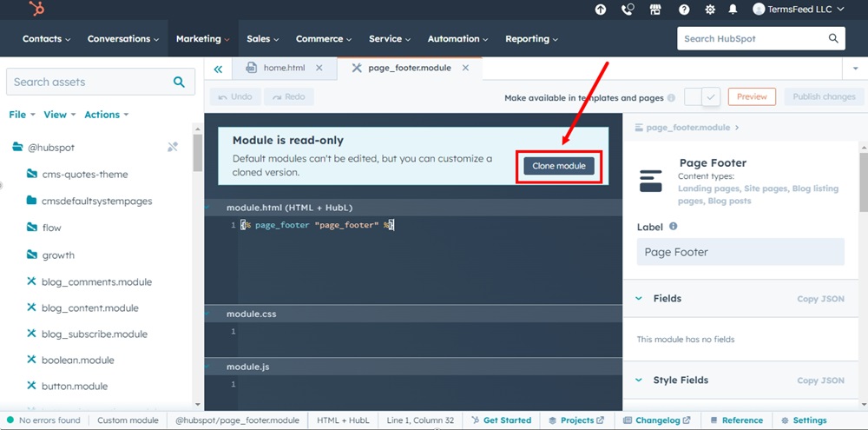Click the info icon beside Make available
Viewport: 868px width, 430px height.
pyautogui.click(x=671, y=97)
